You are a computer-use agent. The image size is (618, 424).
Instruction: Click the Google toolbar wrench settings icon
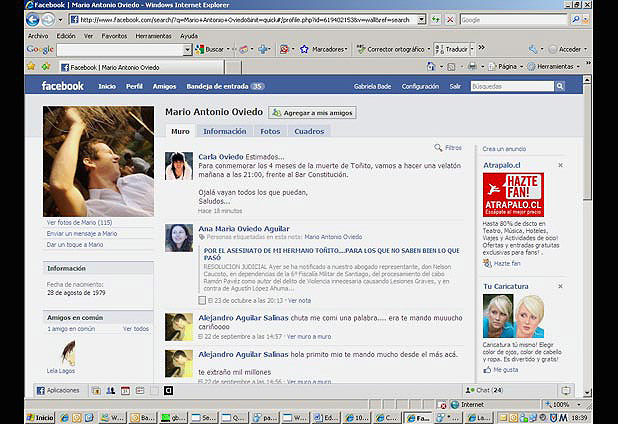(x=533, y=49)
